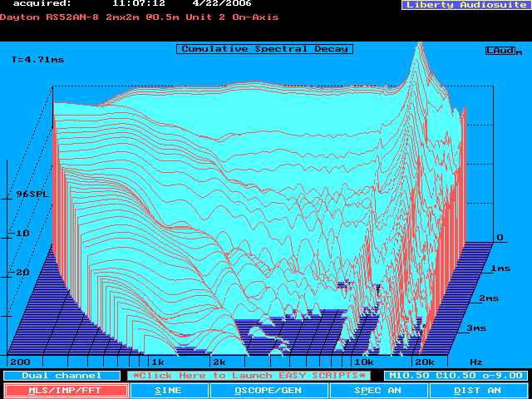Screen dimensions: 532x399
Task: Click the Liberty Audiosuite title badge
Action: pyautogui.click(x=464, y=5)
